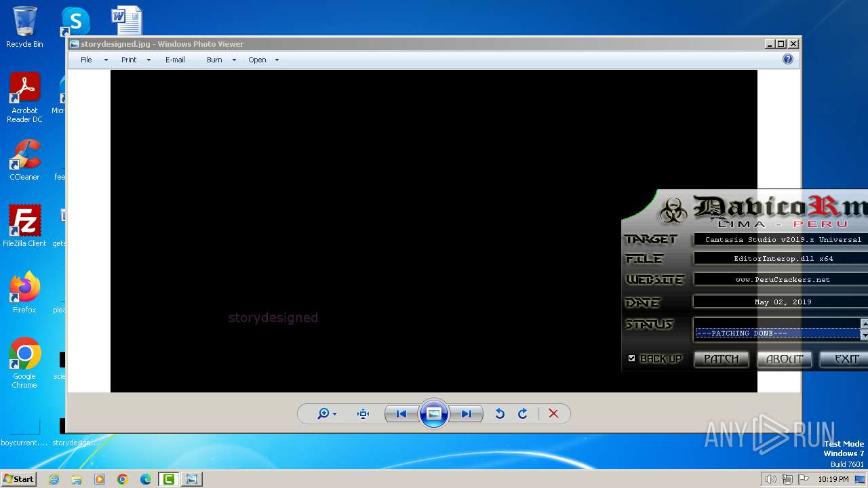Open Internet Explorer from the taskbar
Image resolution: width=868 pixels, height=488 pixels.
coord(54,479)
